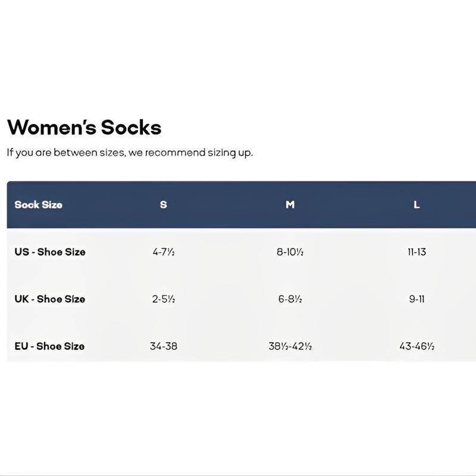
Task: Click the US large size value 11-13
Action: click(416, 252)
